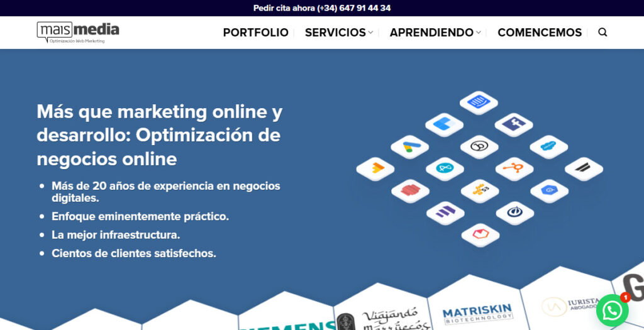Expand the APRENDIENDO dropdown chevron
The width and height of the screenshot is (644, 330).
click(478, 33)
